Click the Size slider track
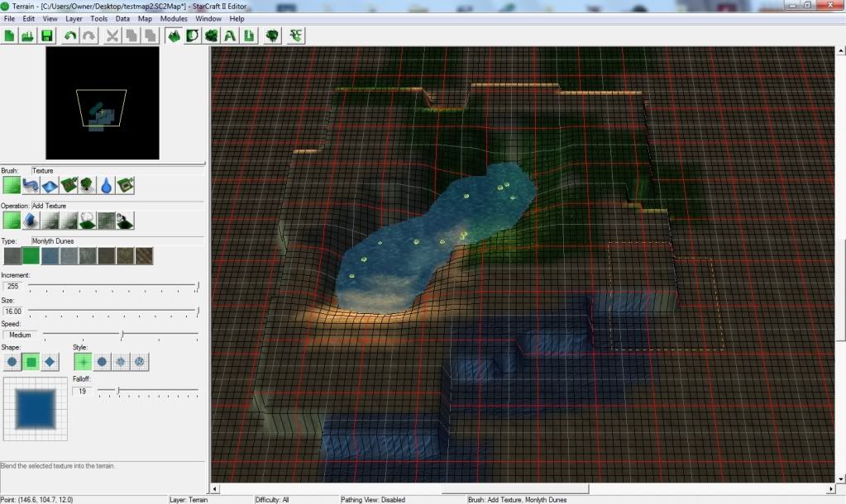 [114, 311]
